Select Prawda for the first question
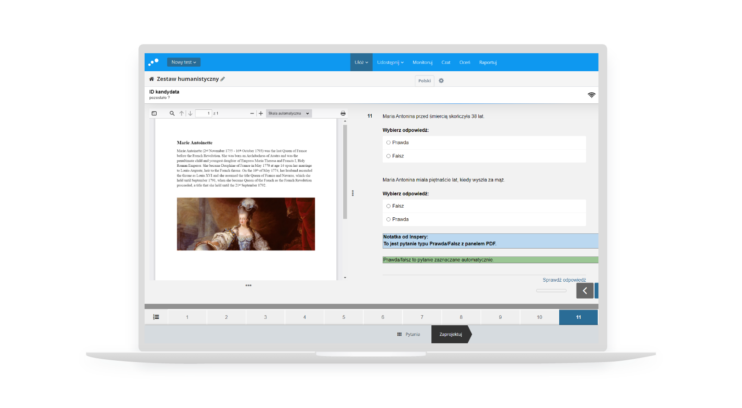This screenshot has width=742, height=408. point(388,143)
